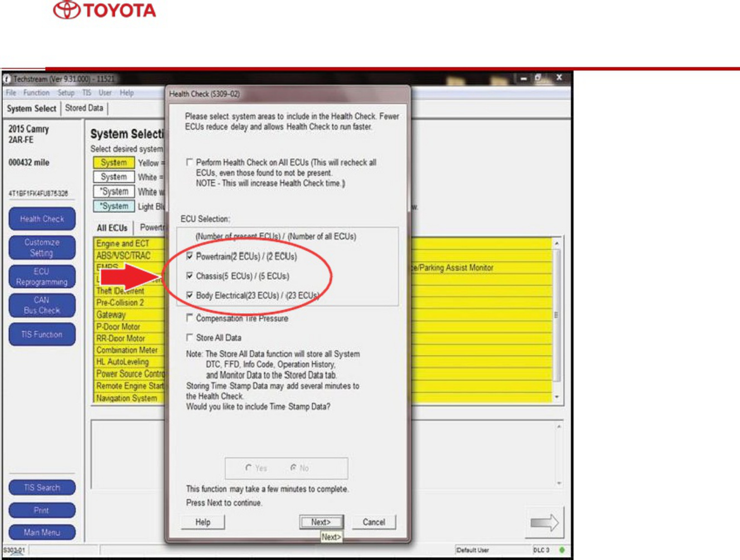Click the green DLC connection status indicator
Image resolution: width=740 pixels, height=560 pixels.
pyautogui.click(x=562, y=550)
